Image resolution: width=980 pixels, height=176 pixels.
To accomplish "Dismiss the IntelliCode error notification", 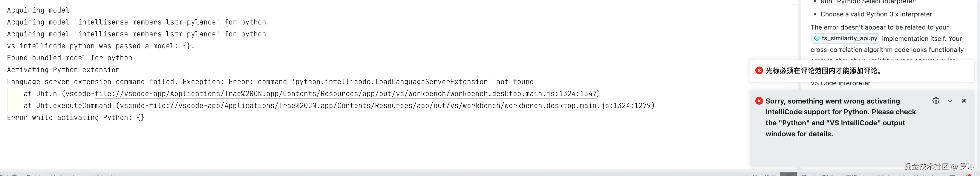I will 964,101.
